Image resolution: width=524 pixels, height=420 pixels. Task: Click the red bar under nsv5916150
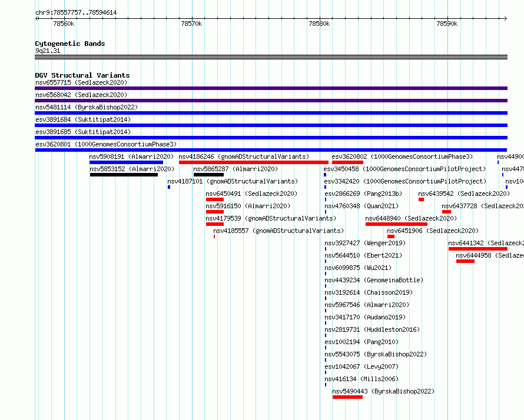click(x=214, y=212)
